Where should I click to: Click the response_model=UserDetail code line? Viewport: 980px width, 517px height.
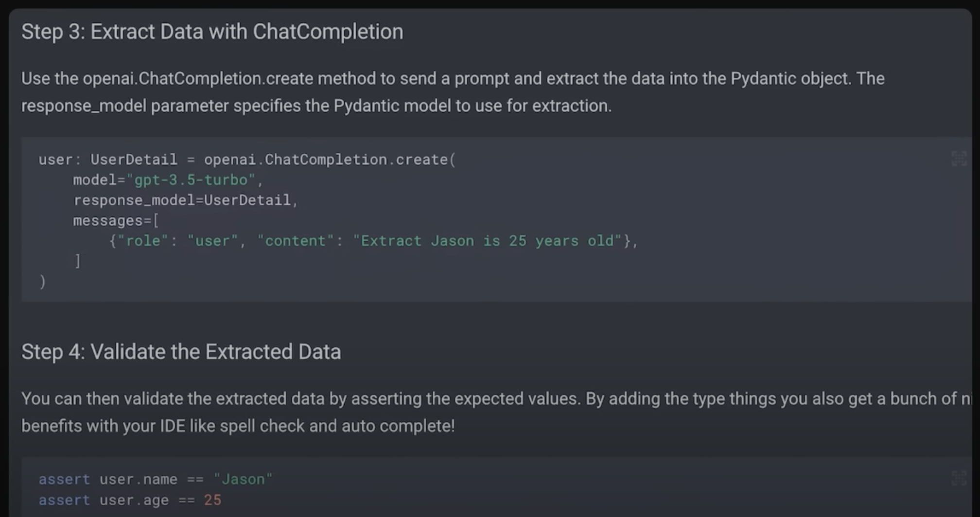coord(185,200)
